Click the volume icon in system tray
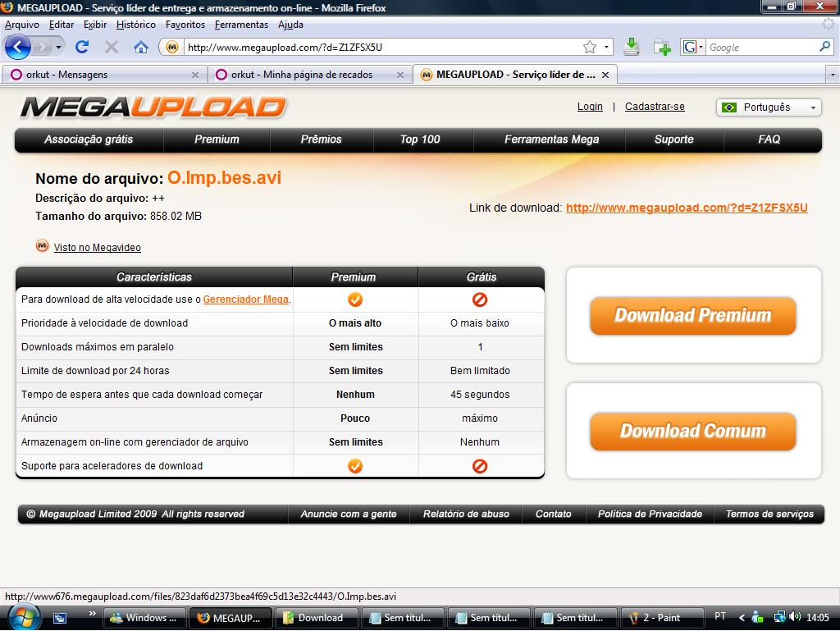 coord(794,617)
